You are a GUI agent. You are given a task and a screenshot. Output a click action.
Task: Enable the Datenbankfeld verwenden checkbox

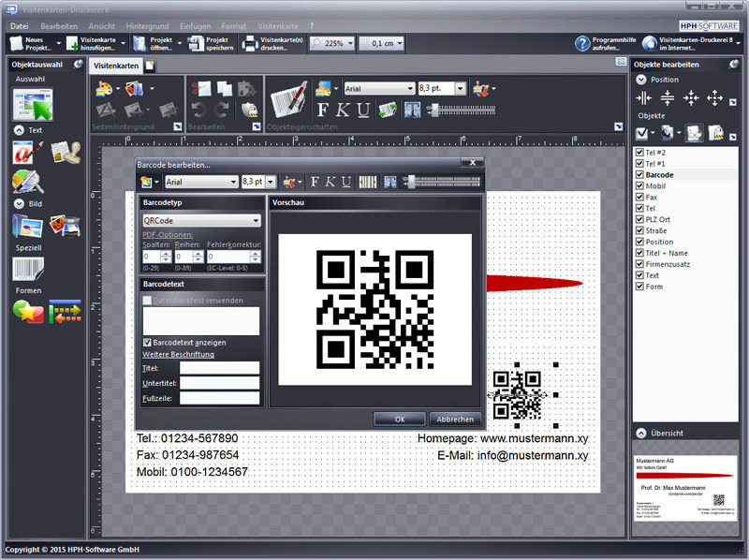147,301
